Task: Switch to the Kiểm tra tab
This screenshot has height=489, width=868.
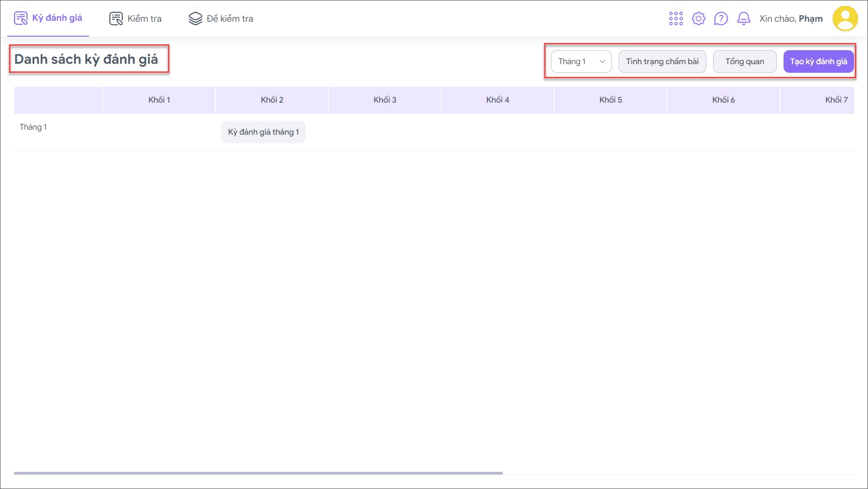Action: tap(144, 19)
